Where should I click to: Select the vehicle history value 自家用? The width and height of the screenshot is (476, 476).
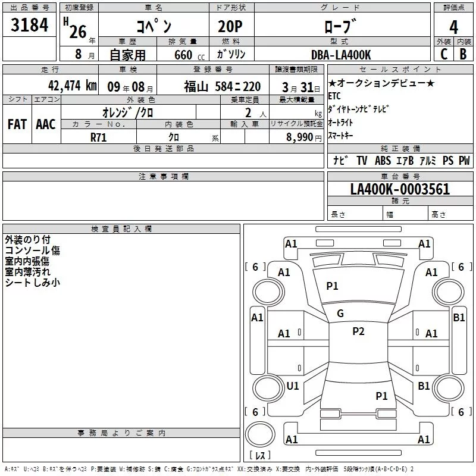(127, 55)
